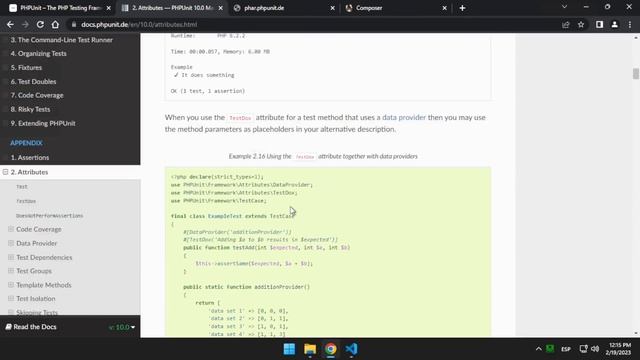This screenshot has height=360, width=640.
Task: Open the v: 10.0 version dropdown
Action: [122, 327]
